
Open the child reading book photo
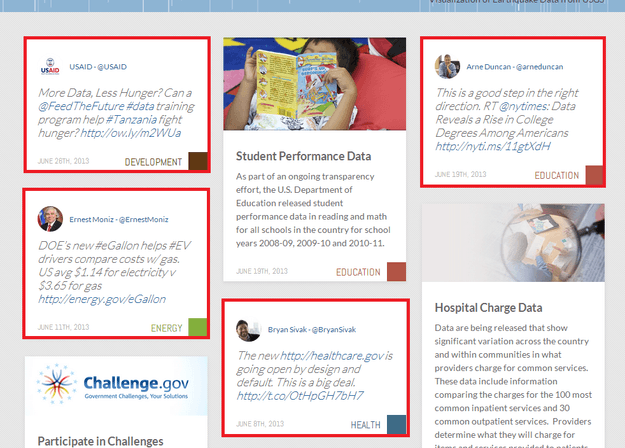(x=314, y=84)
